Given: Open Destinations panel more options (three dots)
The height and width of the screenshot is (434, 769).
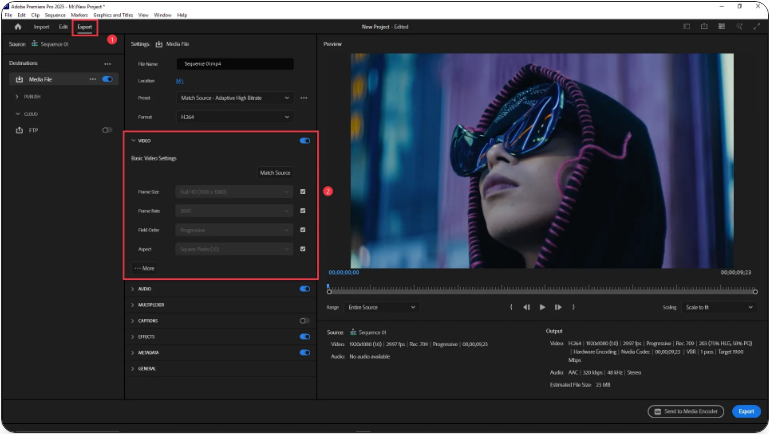Looking at the screenshot, I should point(108,63).
